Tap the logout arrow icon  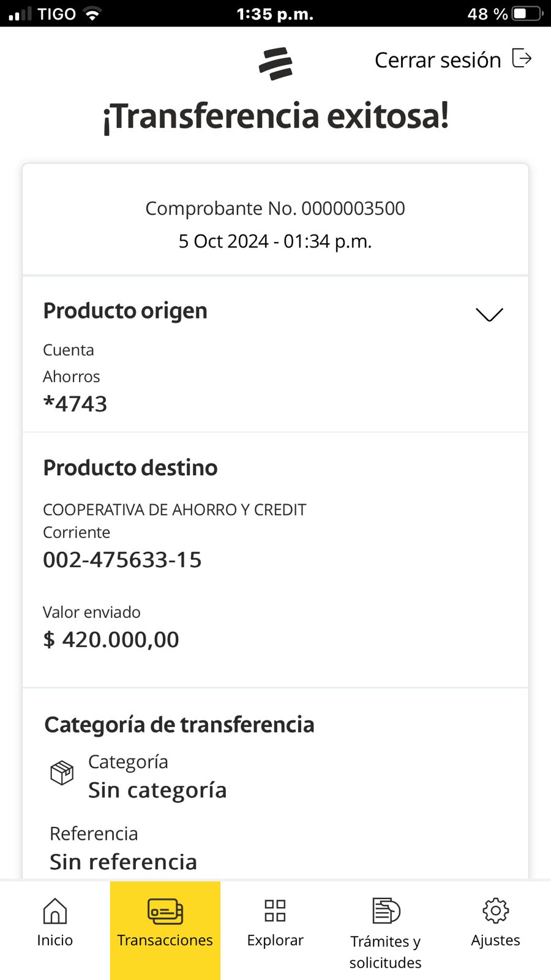[x=522, y=59]
